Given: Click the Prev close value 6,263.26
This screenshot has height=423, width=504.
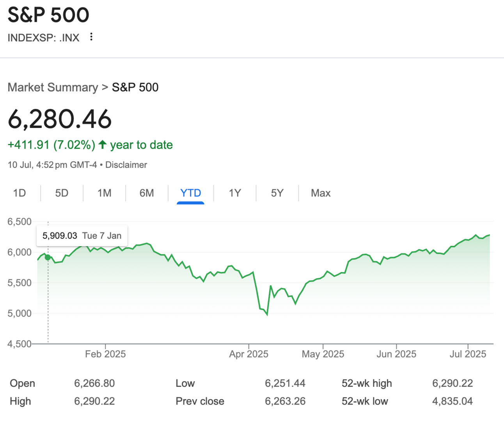Looking at the screenshot, I should (x=285, y=401).
